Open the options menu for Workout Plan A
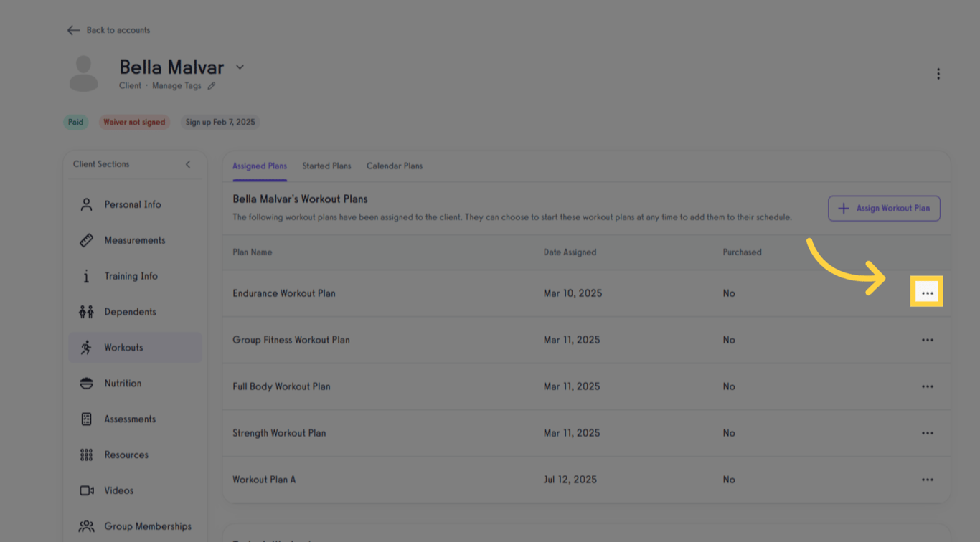980x542 pixels. pos(927,480)
